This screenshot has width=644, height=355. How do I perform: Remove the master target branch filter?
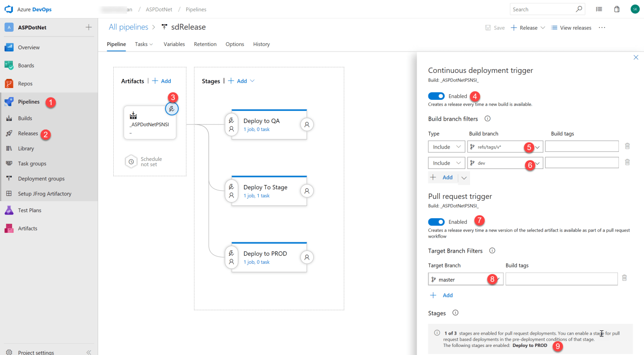[x=624, y=278]
